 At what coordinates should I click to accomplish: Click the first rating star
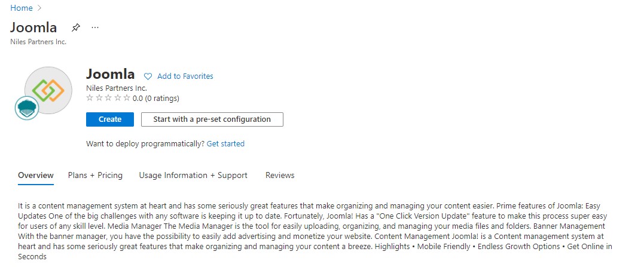pos(90,98)
